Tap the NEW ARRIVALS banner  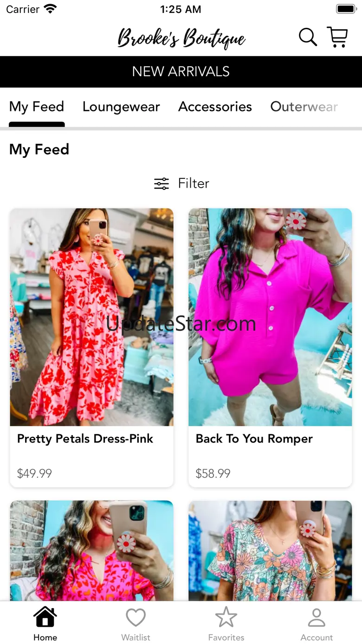[x=181, y=72]
